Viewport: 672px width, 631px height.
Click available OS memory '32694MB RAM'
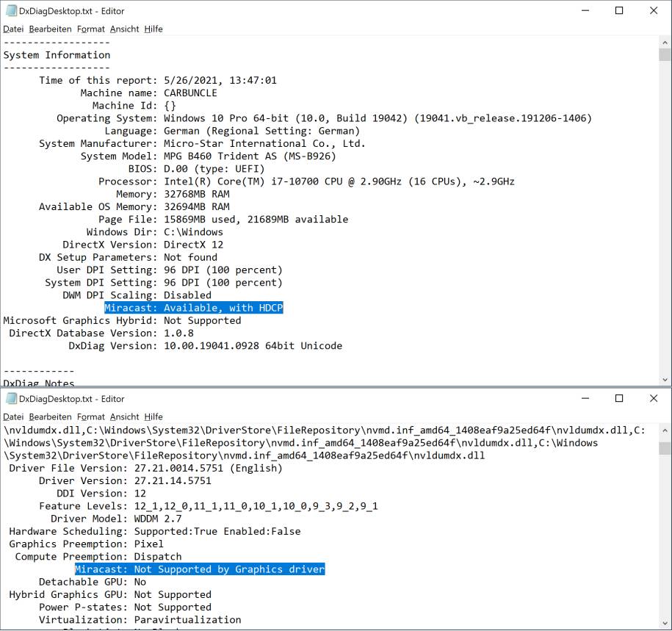click(x=197, y=206)
